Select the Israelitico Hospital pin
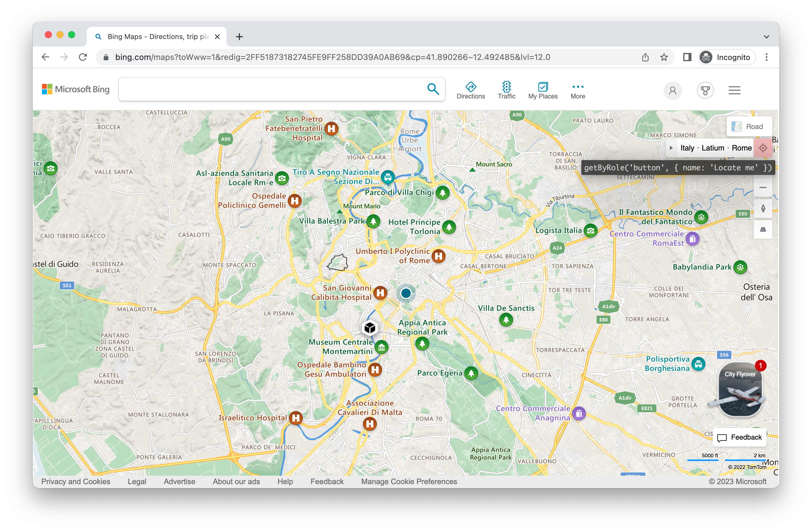 pos(296,418)
